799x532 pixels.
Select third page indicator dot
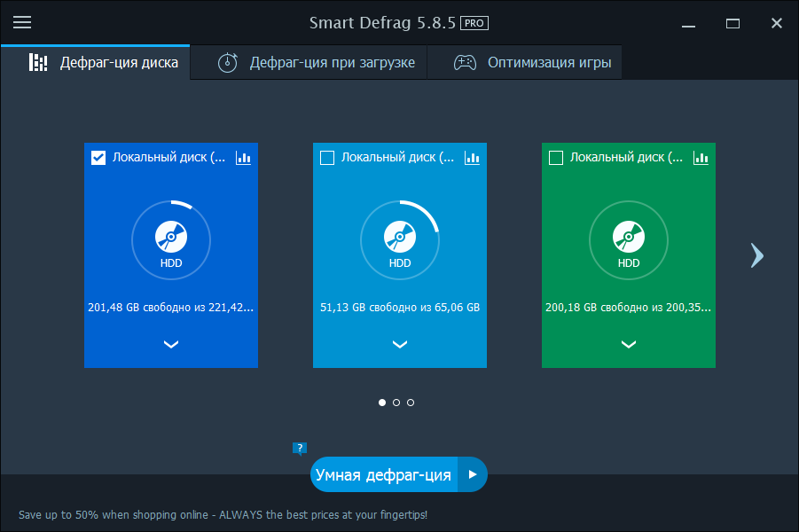pos(411,403)
